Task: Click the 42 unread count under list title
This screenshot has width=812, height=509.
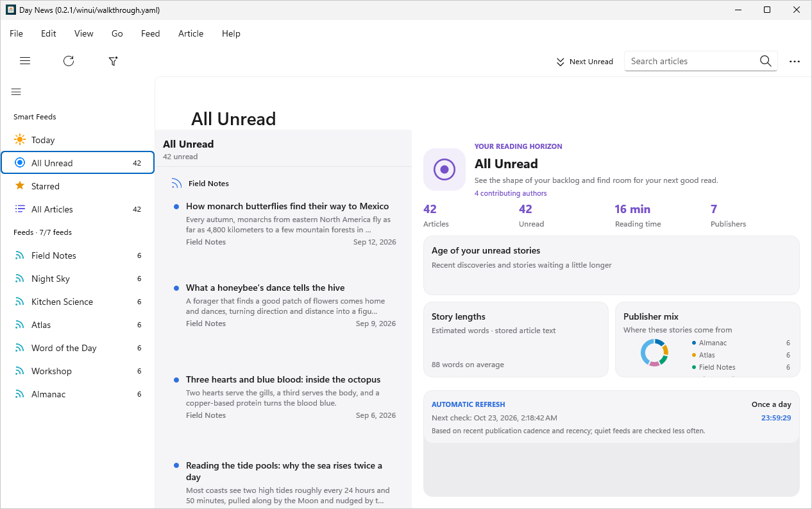Action: pos(180,157)
